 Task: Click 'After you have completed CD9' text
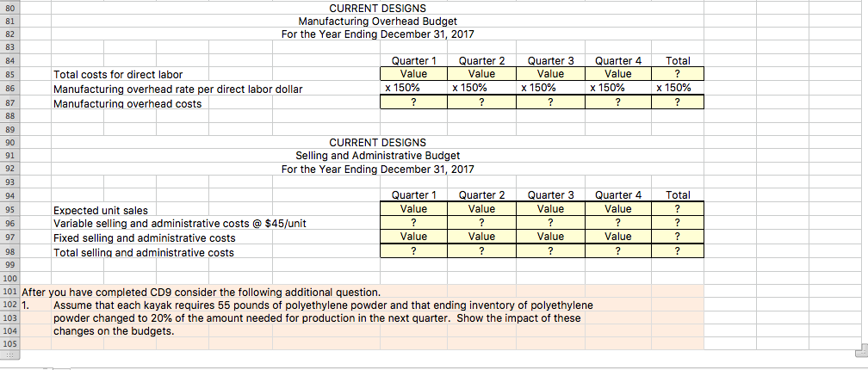(201, 292)
